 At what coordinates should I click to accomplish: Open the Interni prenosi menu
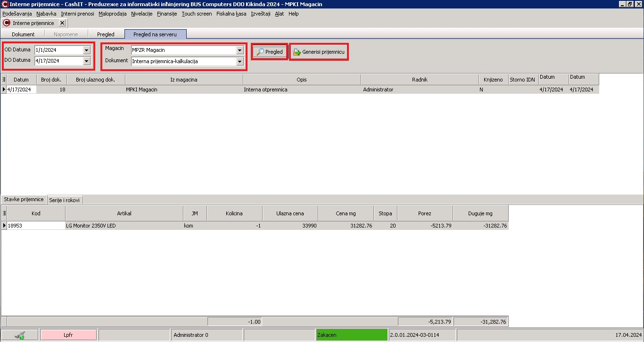[x=77, y=14]
